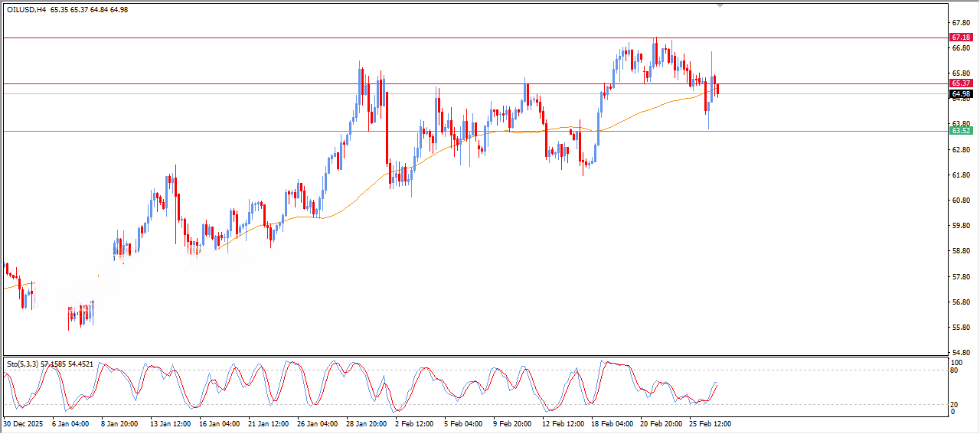This screenshot has height=434, width=980.
Task: Click the green 63.52 price label
Action: (x=960, y=131)
